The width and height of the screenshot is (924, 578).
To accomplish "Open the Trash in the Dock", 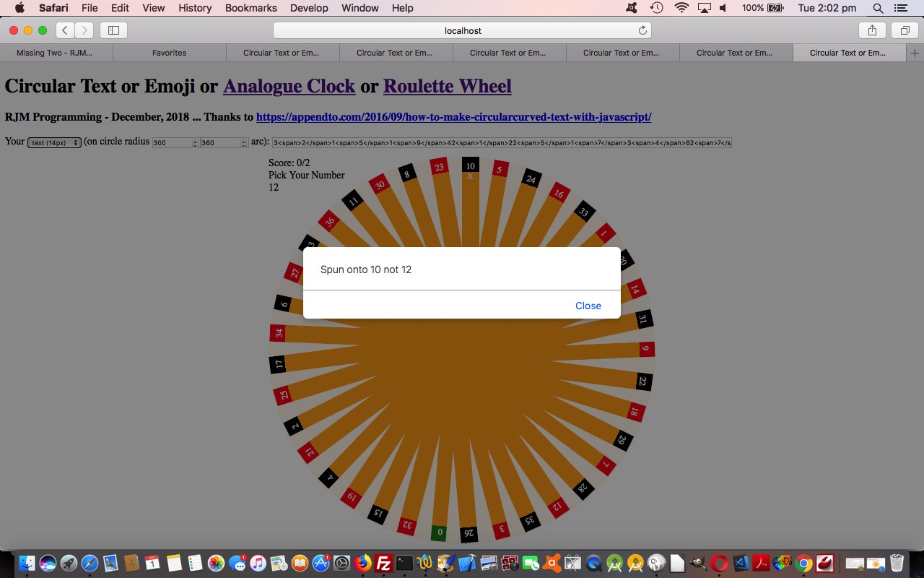I will pos(897,563).
